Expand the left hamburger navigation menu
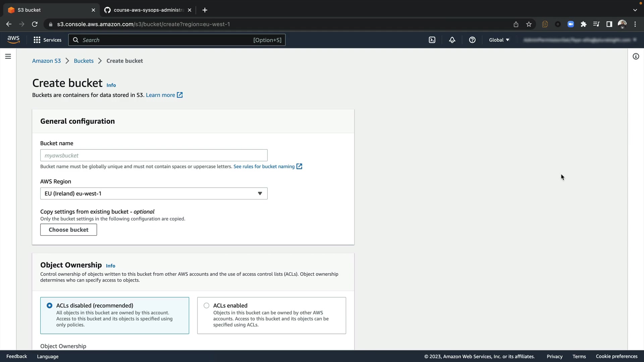Image resolution: width=644 pixels, height=362 pixels. 8,56
